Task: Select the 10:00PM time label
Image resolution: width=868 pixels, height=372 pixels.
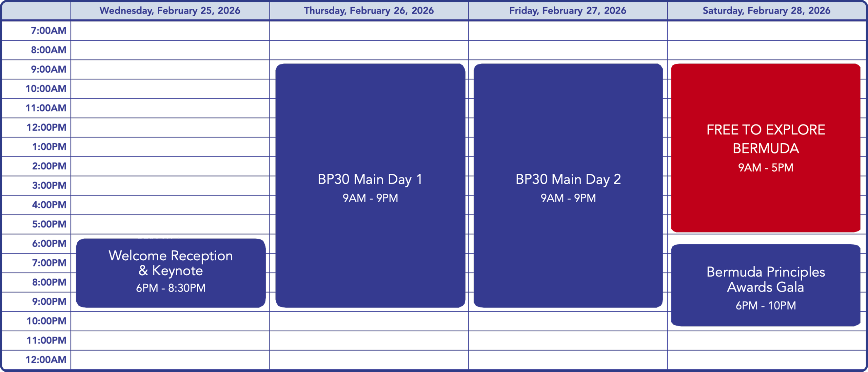Action: point(46,321)
